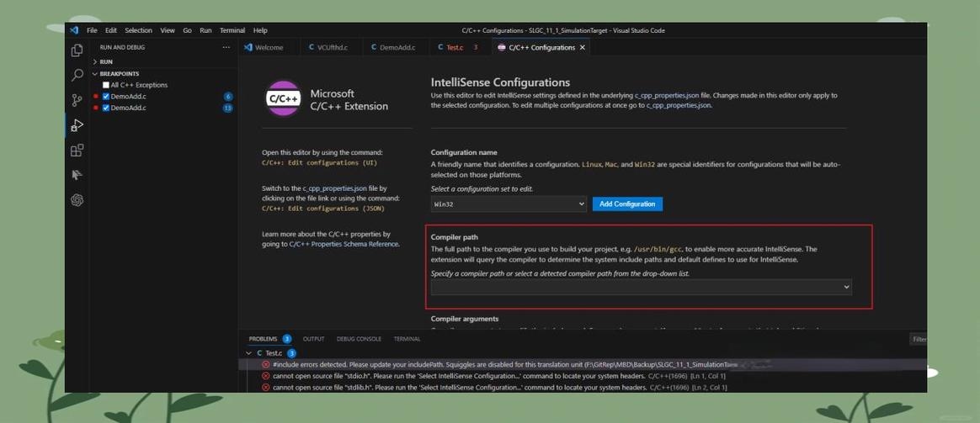
Task: Switch to the Welcome tab
Action: point(269,47)
